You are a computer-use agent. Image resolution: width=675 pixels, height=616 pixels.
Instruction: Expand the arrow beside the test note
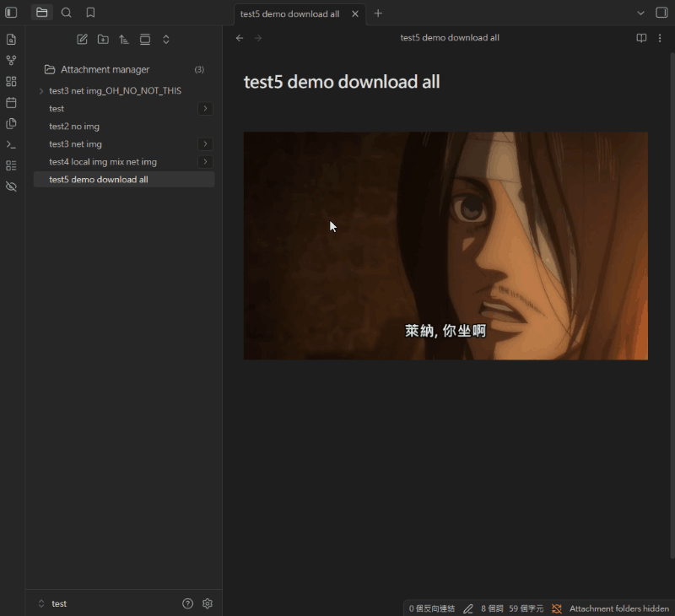point(205,109)
